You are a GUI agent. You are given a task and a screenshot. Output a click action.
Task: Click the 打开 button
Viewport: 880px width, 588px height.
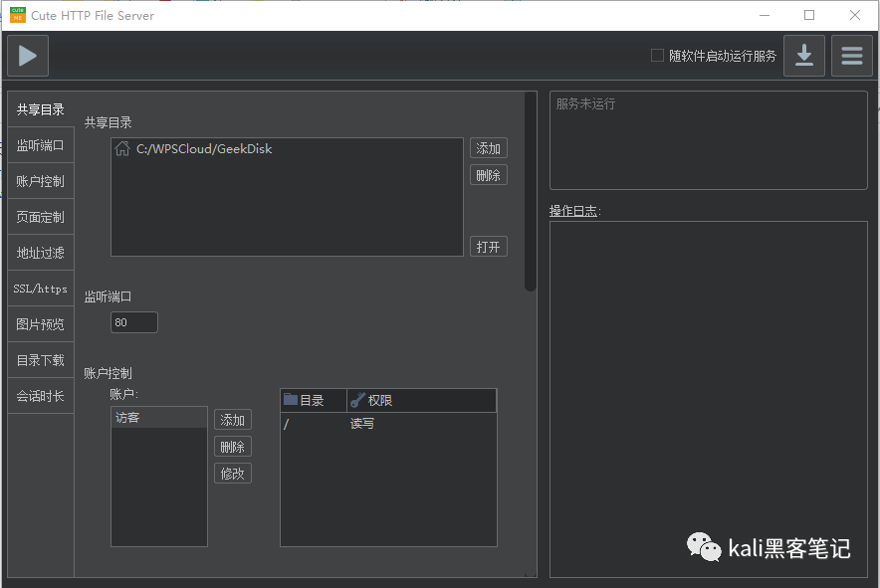488,247
